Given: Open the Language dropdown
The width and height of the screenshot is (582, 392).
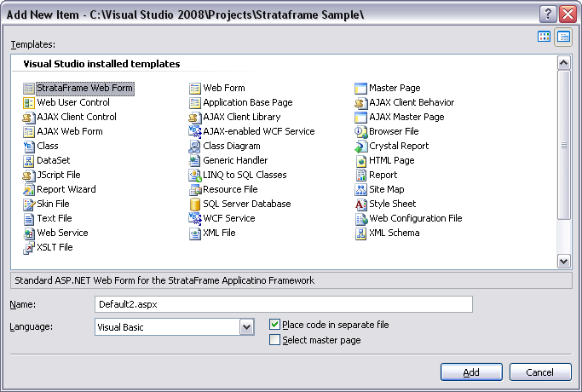Looking at the screenshot, I should point(246,326).
